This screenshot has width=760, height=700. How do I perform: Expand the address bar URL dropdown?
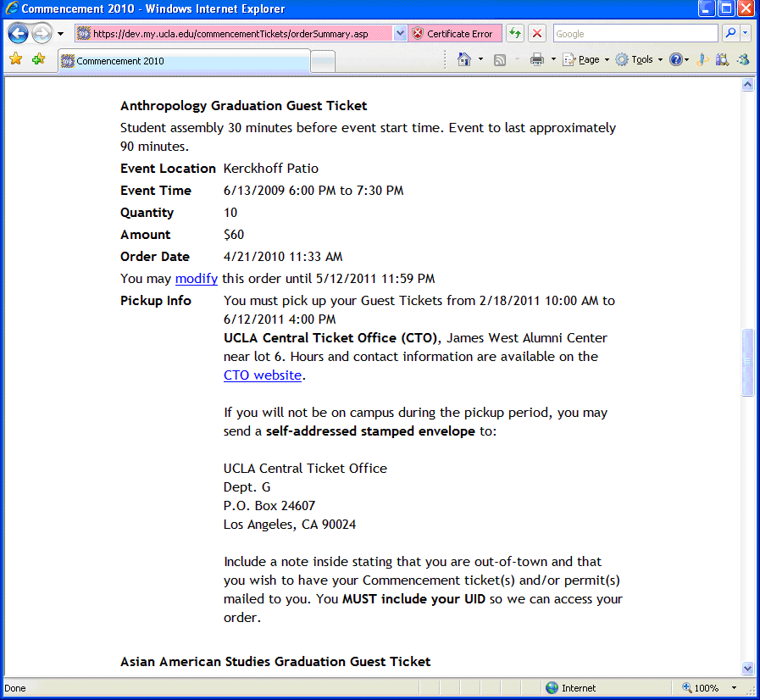pyautogui.click(x=400, y=34)
